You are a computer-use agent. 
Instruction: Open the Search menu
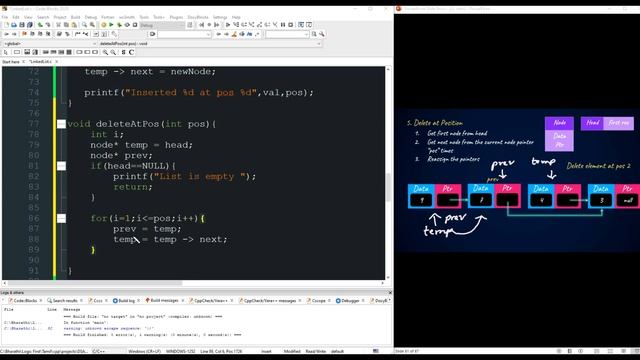point(43,17)
